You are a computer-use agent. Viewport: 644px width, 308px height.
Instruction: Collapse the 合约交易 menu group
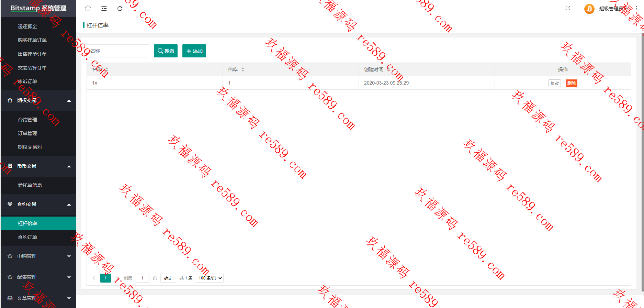(69, 205)
